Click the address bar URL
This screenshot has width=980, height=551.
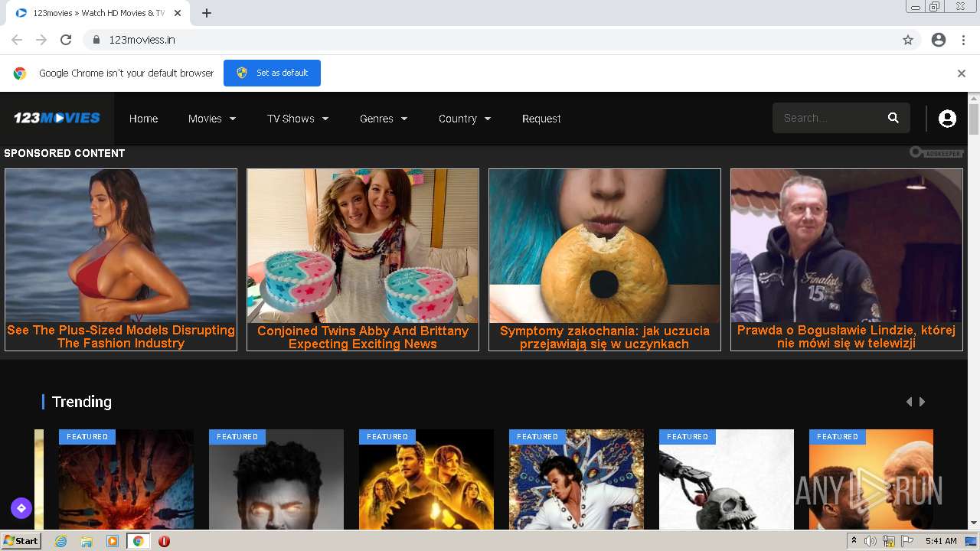pyautogui.click(x=142, y=40)
